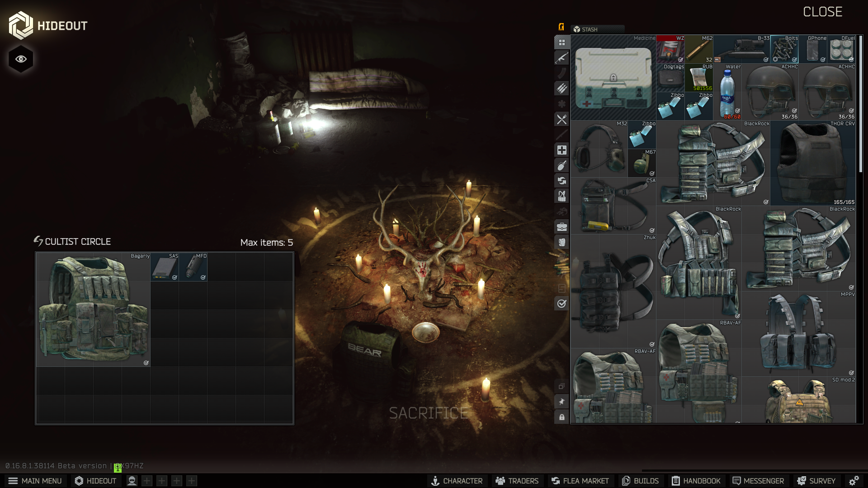Filter stash by body armor icon
This screenshot has width=868, height=488.
561,242
